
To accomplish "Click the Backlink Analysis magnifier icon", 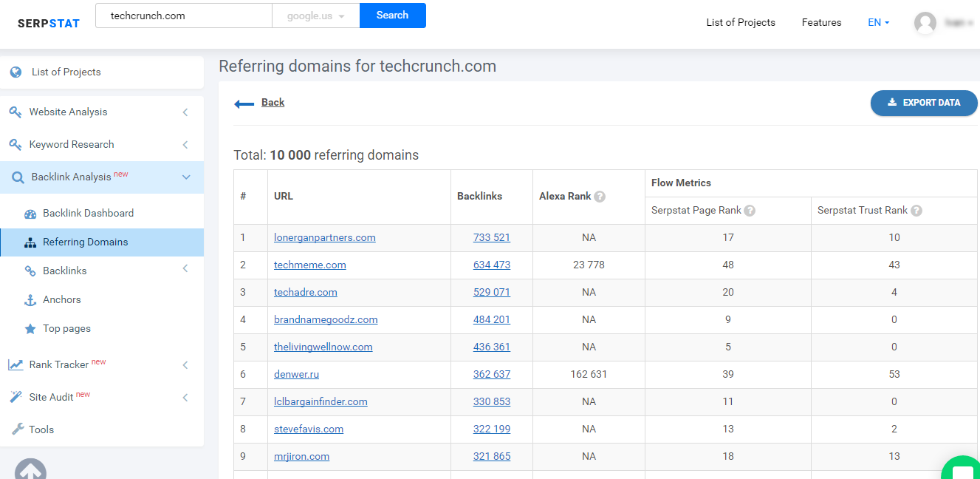I will pyautogui.click(x=18, y=177).
